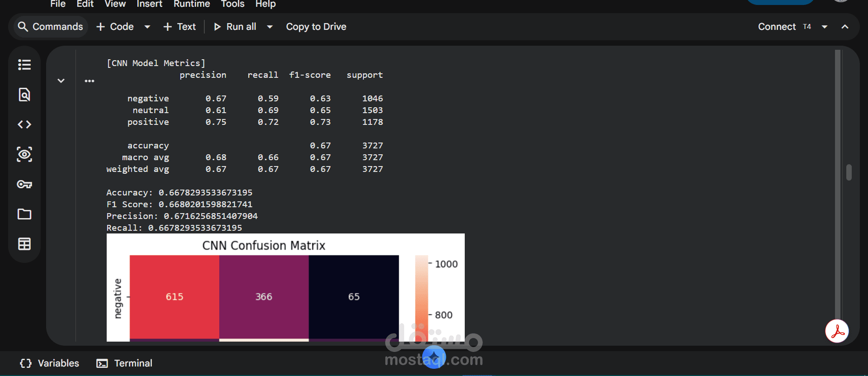Viewport: 868px width, 376px height.
Task: Click the "Recall: 0.6678293533673195" line
Action: pyautogui.click(x=174, y=228)
